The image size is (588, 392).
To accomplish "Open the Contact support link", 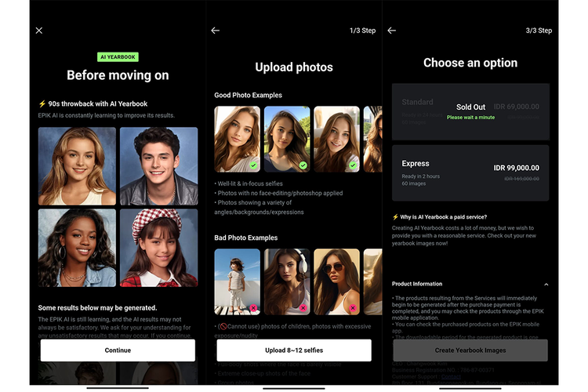I will click(451, 376).
